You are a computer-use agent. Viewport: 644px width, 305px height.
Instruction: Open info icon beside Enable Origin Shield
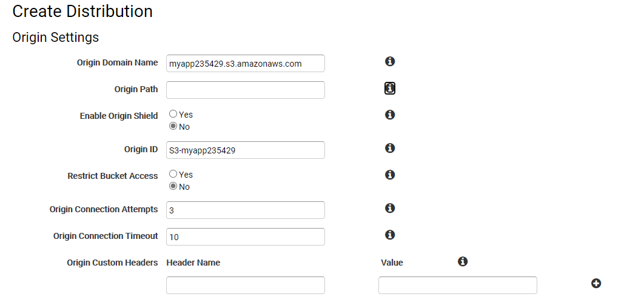390,115
